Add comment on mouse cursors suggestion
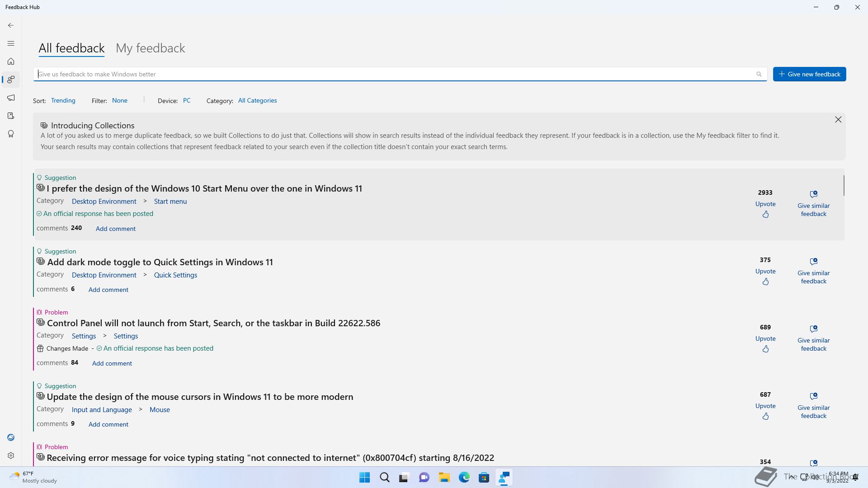Screen dimensions: 868x488 (x=108, y=424)
